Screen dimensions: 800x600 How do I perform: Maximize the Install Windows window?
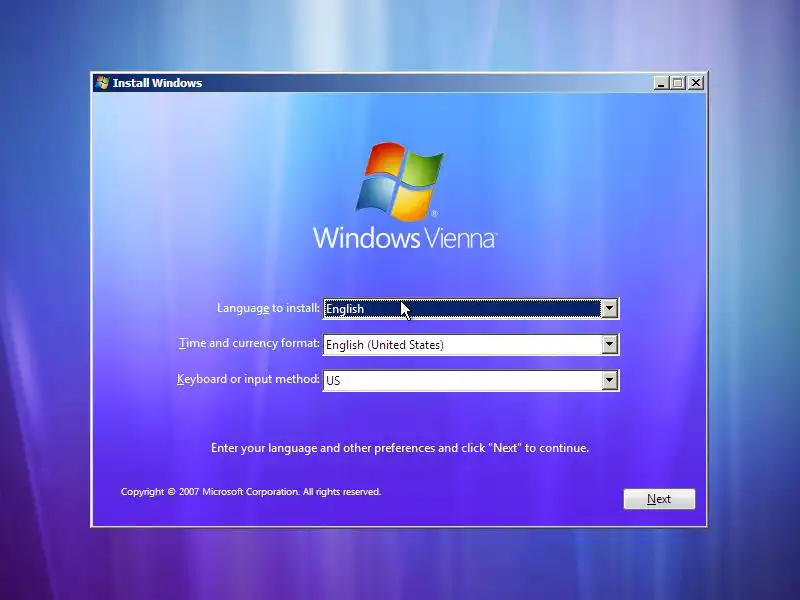pyautogui.click(x=678, y=83)
